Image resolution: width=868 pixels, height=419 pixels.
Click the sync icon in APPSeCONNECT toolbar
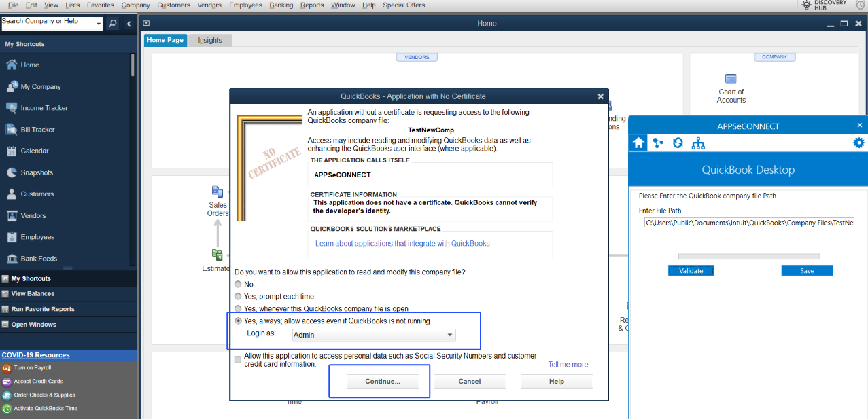click(x=677, y=143)
